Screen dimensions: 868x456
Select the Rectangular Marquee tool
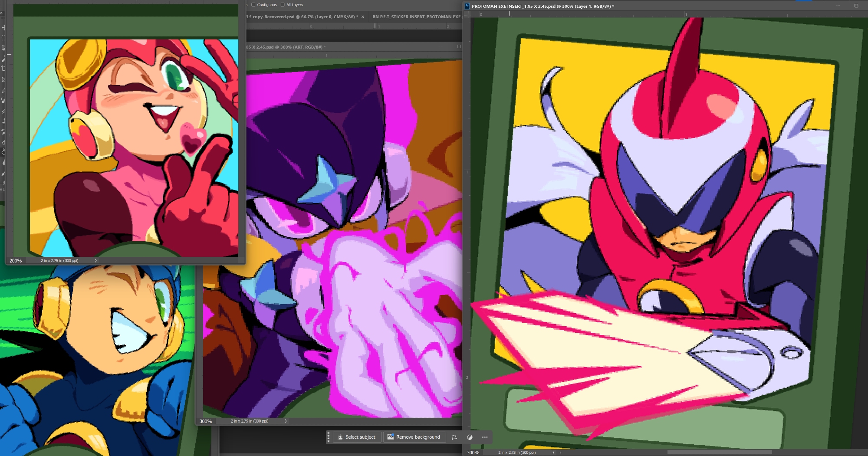(3, 38)
